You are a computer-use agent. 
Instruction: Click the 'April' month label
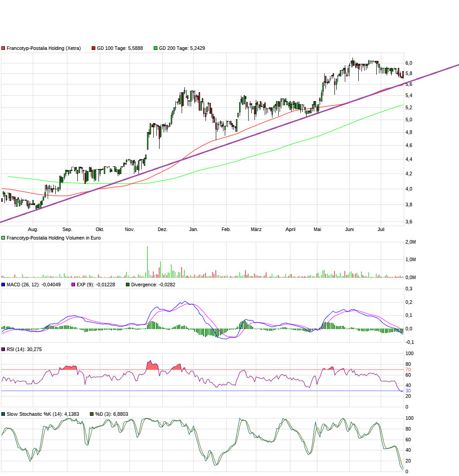[290, 230]
